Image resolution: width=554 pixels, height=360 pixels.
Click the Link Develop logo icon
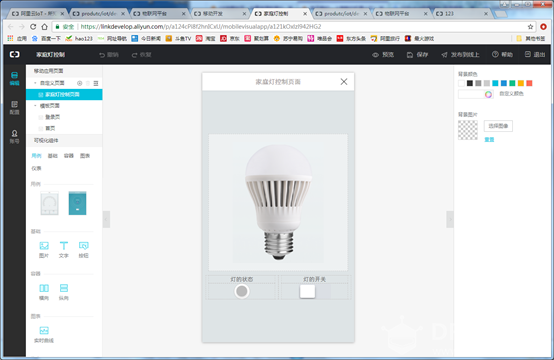14,54
